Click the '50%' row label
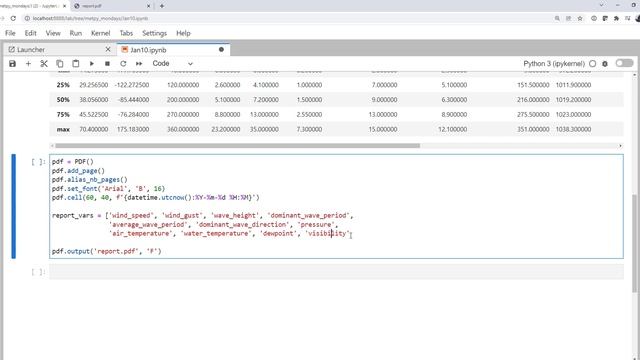This screenshot has height=360, width=640. coord(63,100)
